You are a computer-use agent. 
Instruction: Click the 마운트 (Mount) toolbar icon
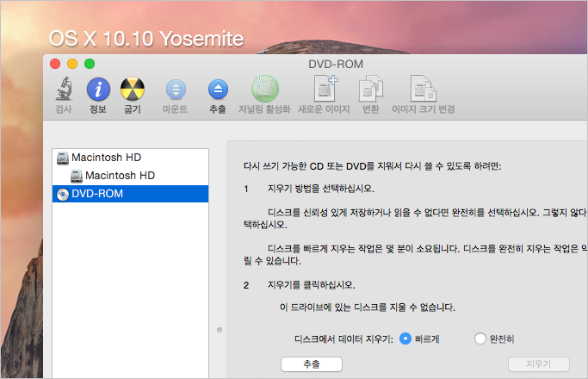176,90
